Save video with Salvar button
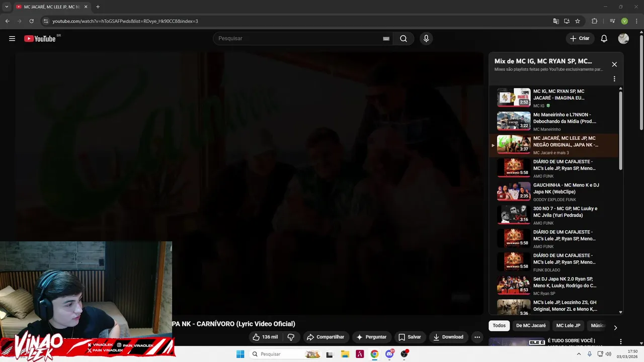Viewport: 644px width, 362px height. (410, 337)
